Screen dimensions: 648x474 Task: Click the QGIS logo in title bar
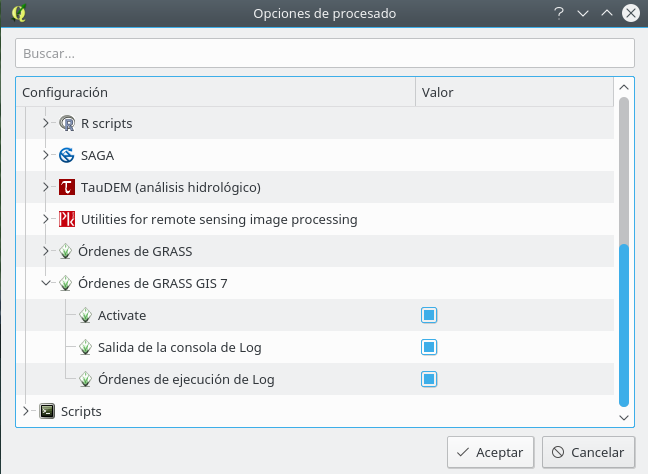(x=18, y=13)
